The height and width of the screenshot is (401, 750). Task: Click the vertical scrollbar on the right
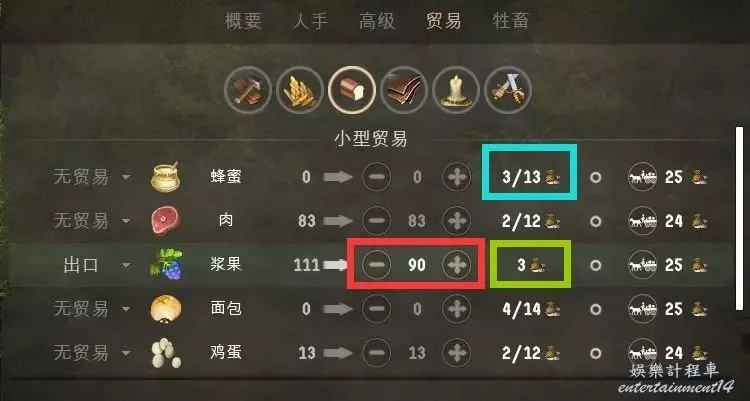click(739, 219)
